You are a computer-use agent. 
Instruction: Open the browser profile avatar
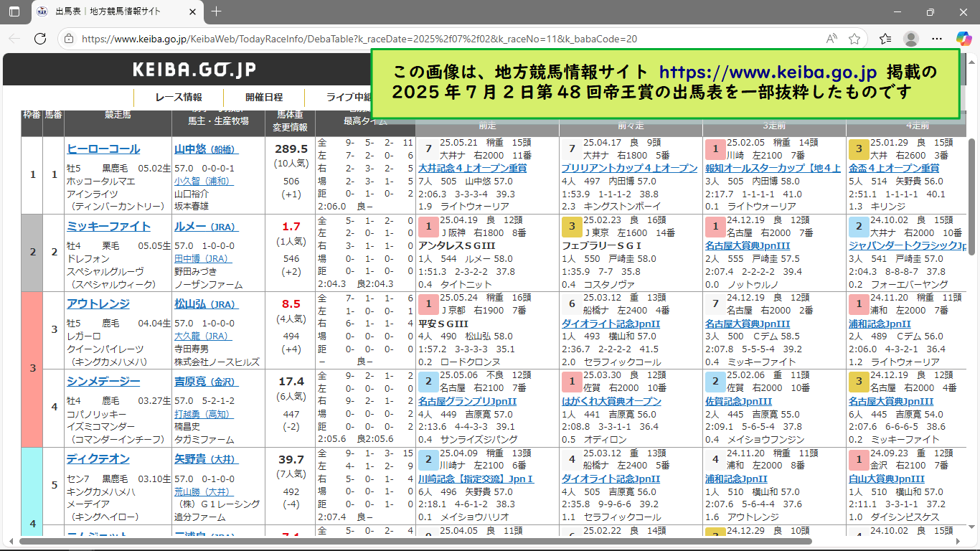pos(911,39)
